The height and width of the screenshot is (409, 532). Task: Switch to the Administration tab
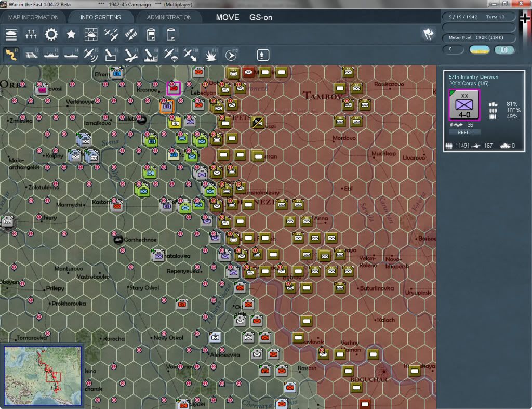click(x=169, y=17)
